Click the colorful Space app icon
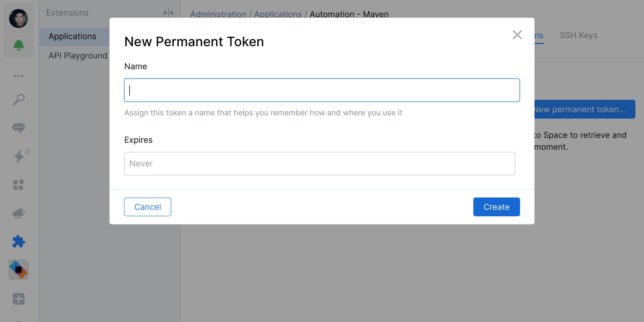 19,269
